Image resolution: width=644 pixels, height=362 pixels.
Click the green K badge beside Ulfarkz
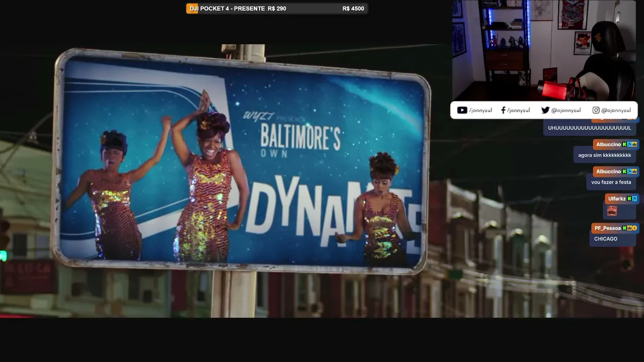coord(629,199)
